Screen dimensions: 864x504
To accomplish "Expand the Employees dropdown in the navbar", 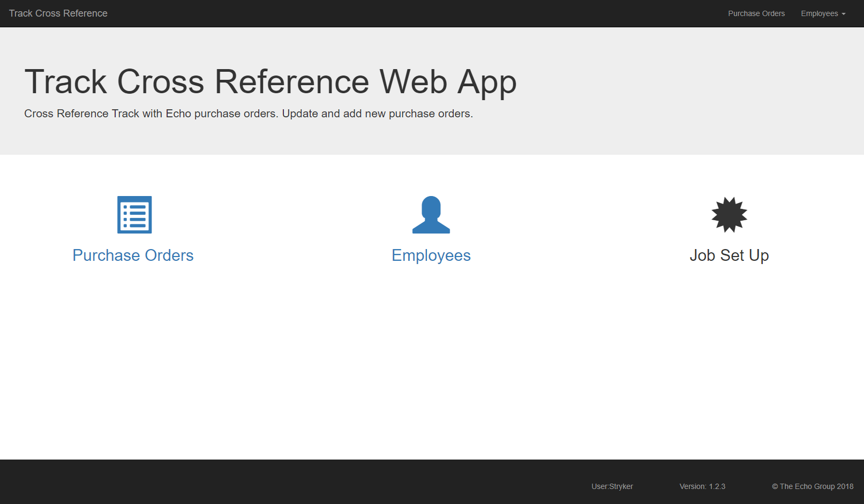I will (823, 13).
